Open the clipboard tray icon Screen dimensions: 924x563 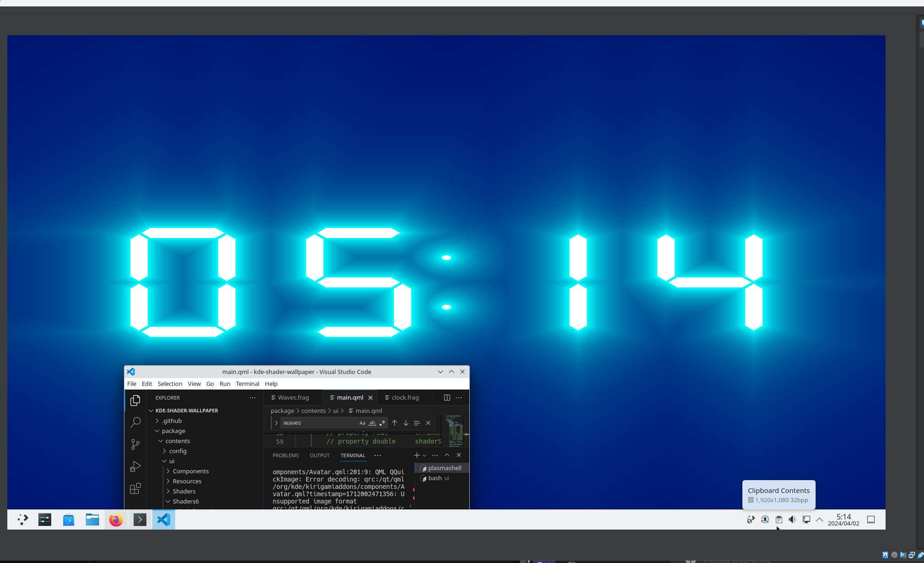pyautogui.click(x=779, y=520)
